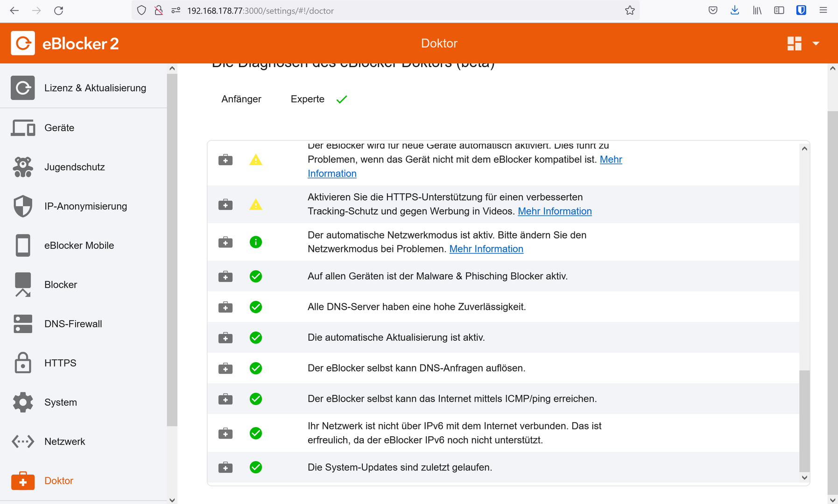Click the tracking protection shield icon

pyautogui.click(x=141, y=11)
